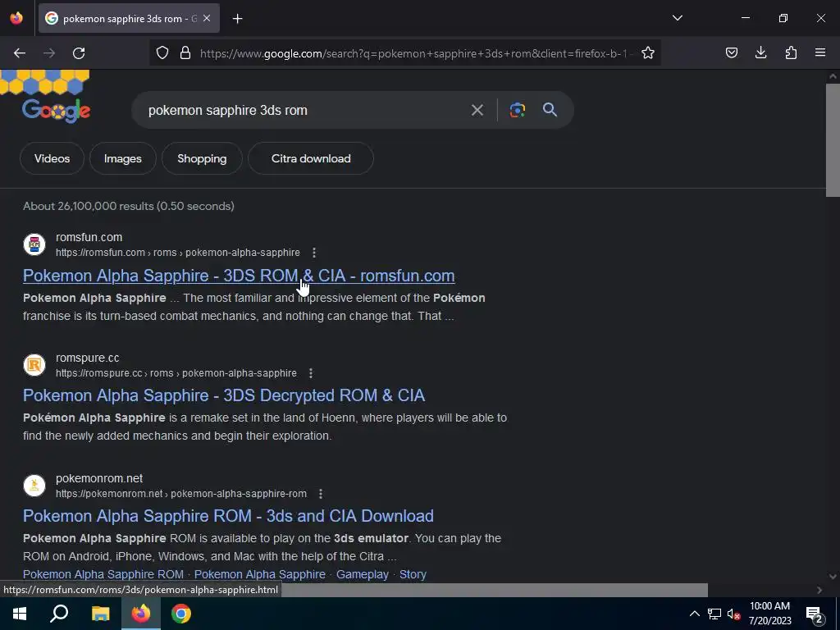Click the About 26,100,000 results text
Viewport: 840px width, 630px height.
[x=129, y=206]
